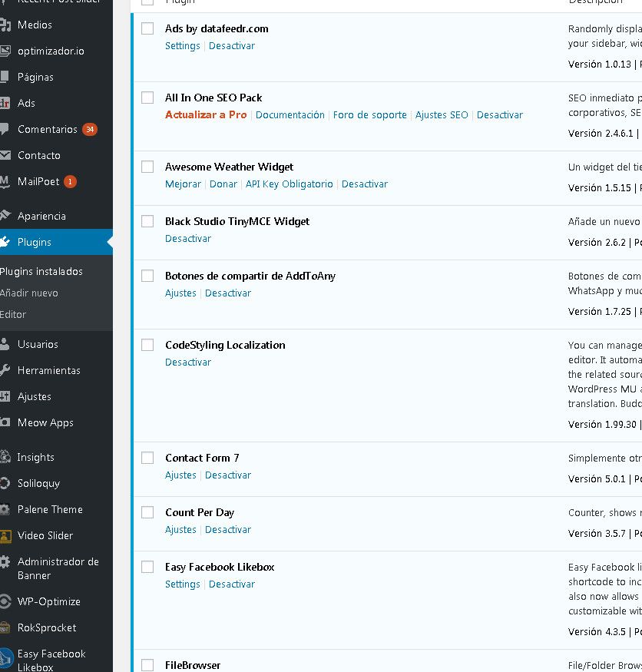642x672 pixels.
Task: Click the Plugins plug icon
Action: tap(5, 242)
